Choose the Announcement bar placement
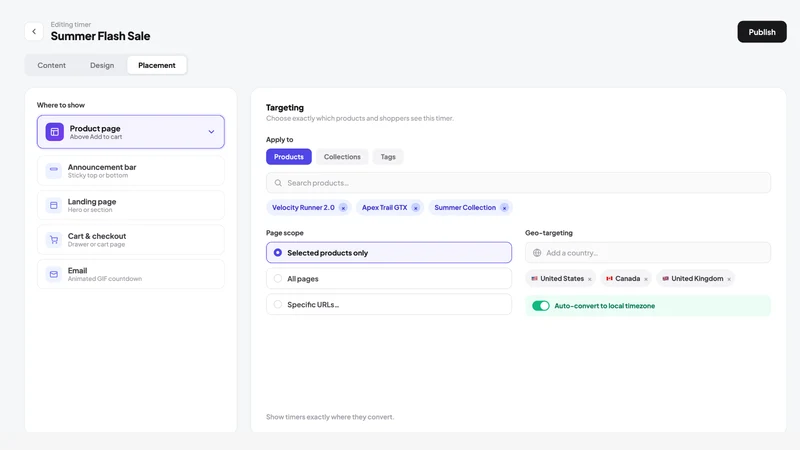This screenshot has height=450, width=800. [x=131, y=170]
